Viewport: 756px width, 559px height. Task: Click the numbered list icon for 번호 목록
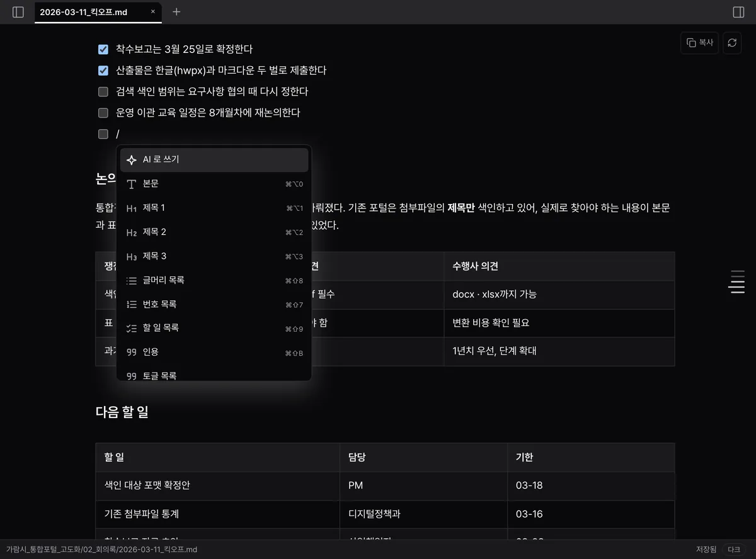pos(131,305)
